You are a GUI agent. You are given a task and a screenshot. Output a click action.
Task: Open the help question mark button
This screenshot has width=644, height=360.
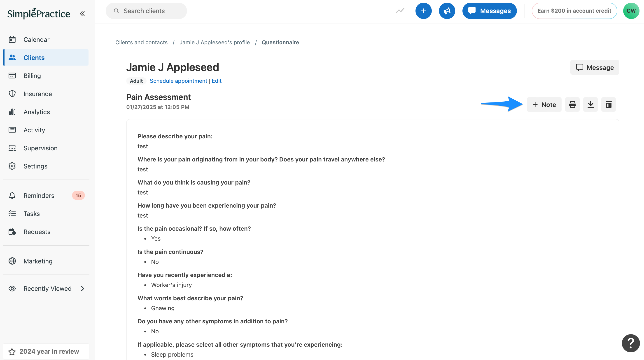click(x=630, y=343)
